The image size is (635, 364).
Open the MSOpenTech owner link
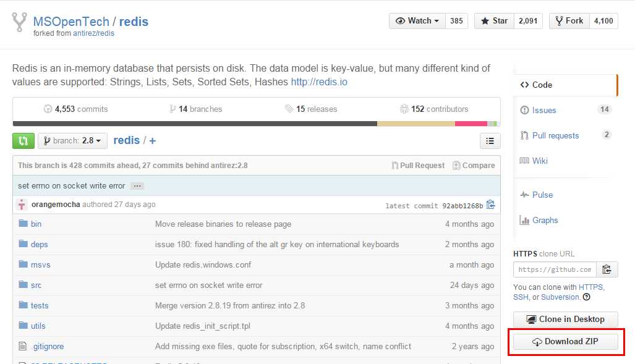71,22
